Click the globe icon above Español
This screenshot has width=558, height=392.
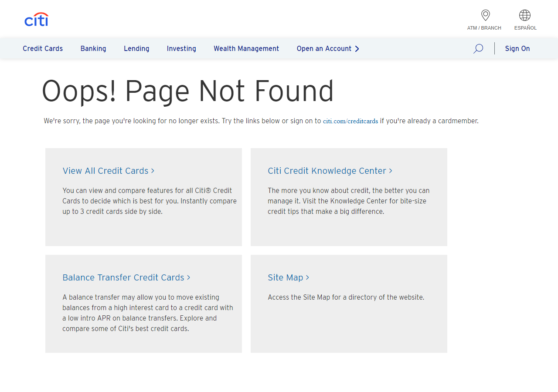(525, 15)
